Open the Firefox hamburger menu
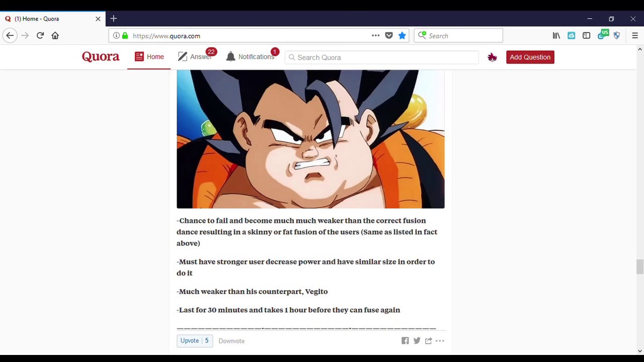Viewport: 644px width, 362px height. click(635, 36)
